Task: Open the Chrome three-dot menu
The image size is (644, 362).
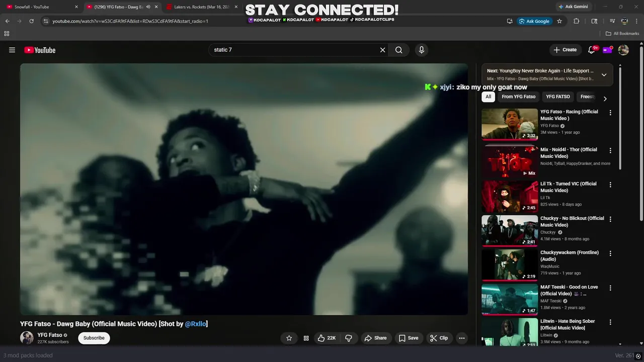Action: click(x=637, y=21)
